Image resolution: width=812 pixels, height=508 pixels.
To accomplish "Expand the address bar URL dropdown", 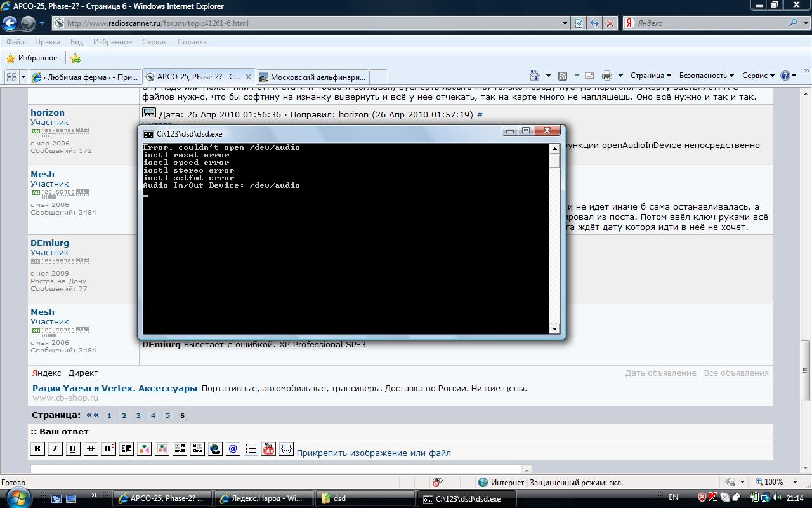I will pyautogui.click(x=565, y=23).
